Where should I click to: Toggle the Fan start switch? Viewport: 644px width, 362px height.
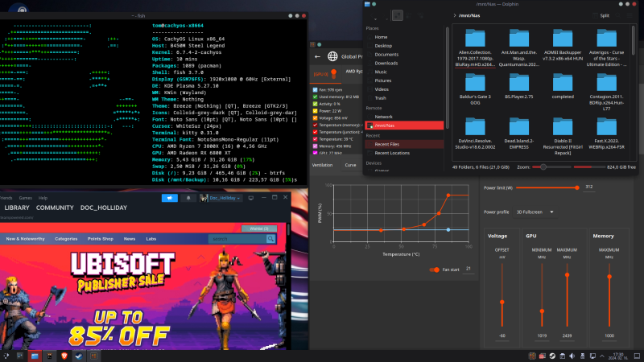tap(434, 269)
